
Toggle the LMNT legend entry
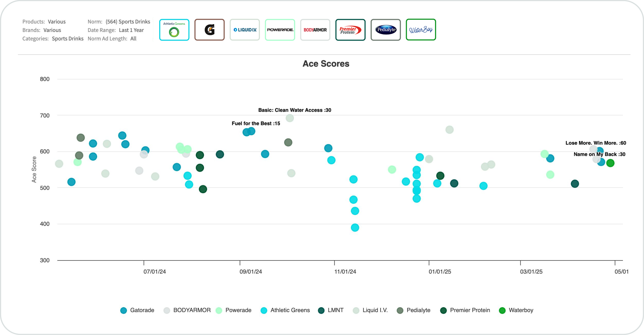click(x=331, y=310)
